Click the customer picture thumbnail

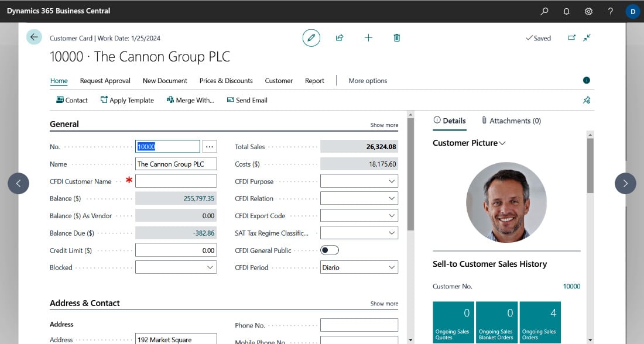(506, 202)
